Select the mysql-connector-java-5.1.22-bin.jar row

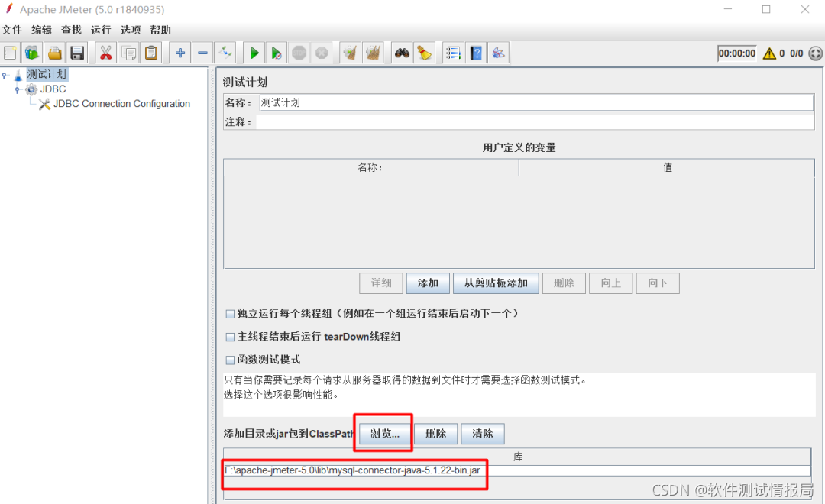pyautogui.click(x=518, y=470)
